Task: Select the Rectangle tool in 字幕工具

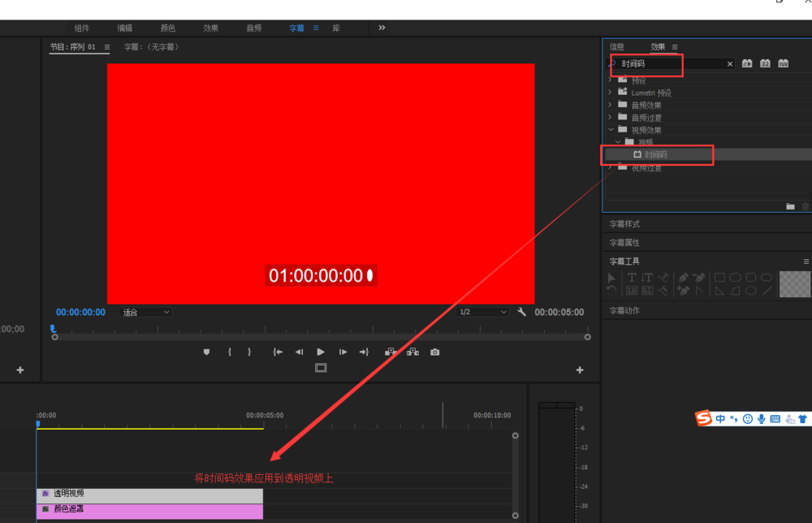Action: pos(718,276)
